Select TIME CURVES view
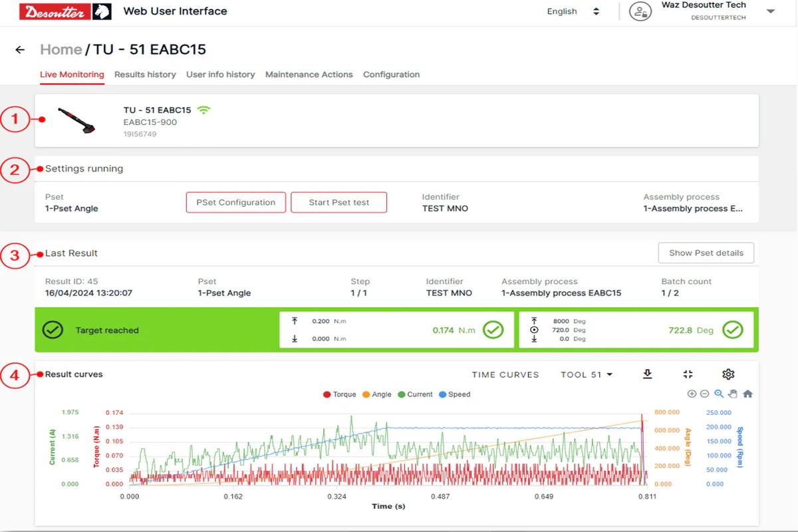Screen dimensions: 798x532 [x=505, y=374]
